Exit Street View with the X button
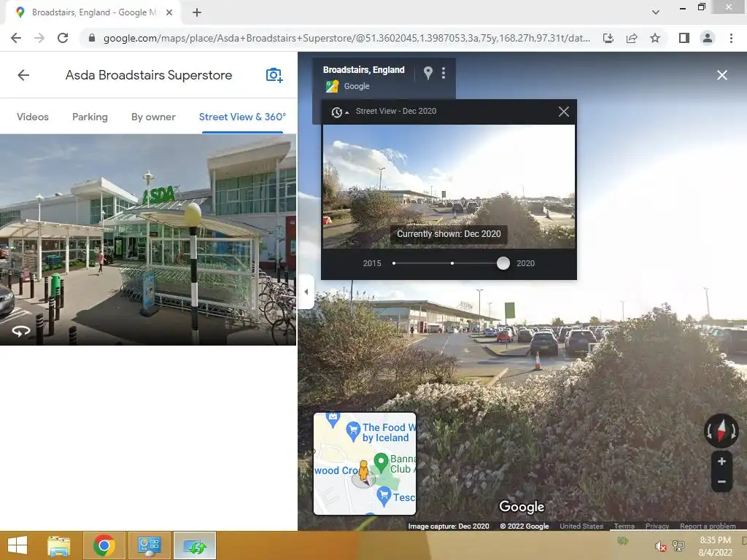 721,75
